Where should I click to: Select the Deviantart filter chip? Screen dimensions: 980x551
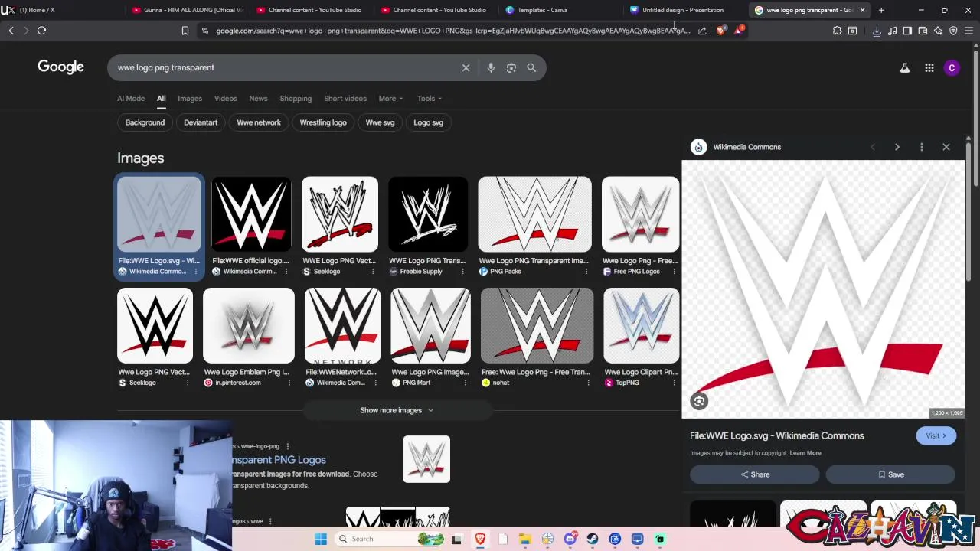pyautogui.click(x=201, y=122)
